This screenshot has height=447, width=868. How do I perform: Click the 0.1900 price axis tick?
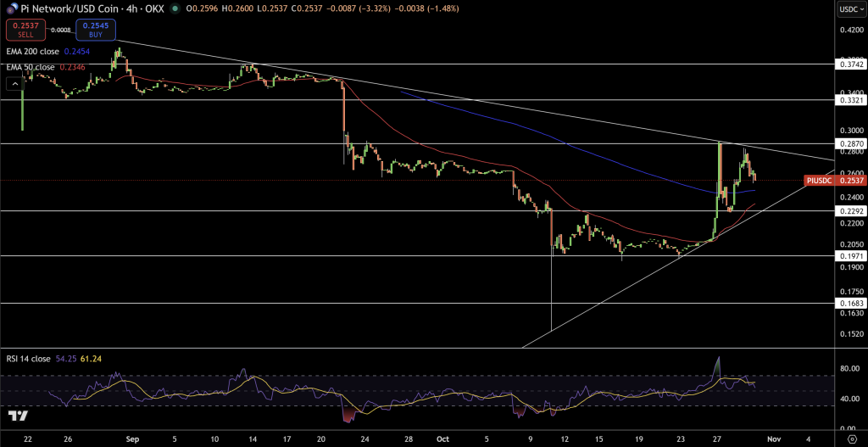coord(850,267)
